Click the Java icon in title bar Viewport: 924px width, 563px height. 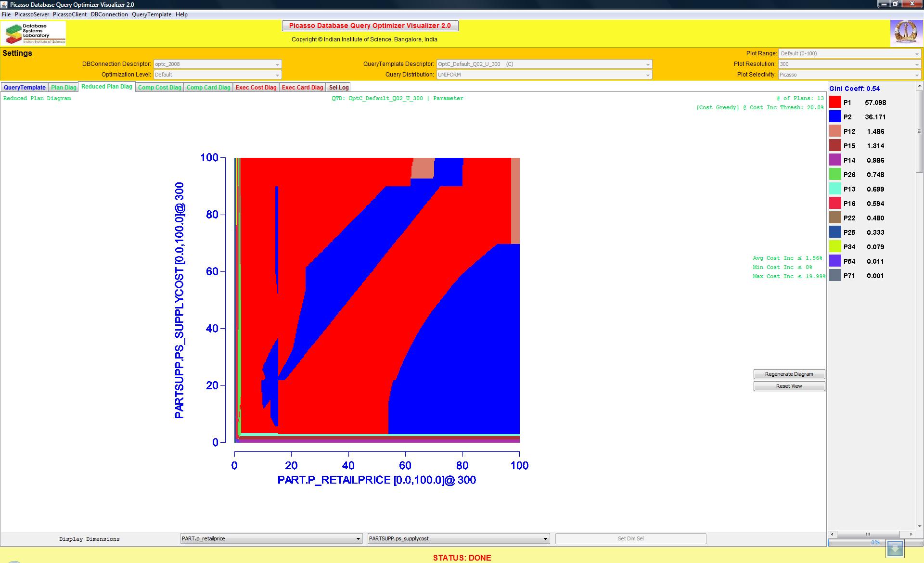coord(4,4)
